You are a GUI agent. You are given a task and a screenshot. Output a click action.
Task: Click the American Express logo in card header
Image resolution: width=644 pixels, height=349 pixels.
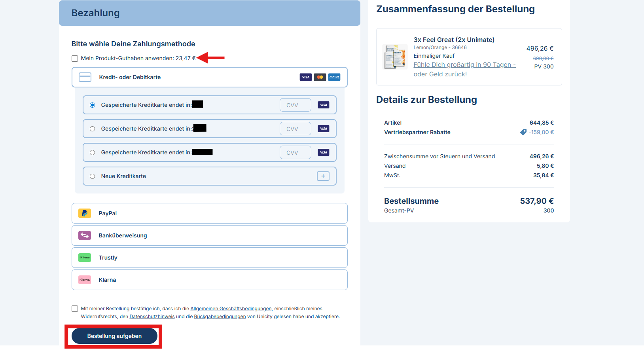point(334,77)
